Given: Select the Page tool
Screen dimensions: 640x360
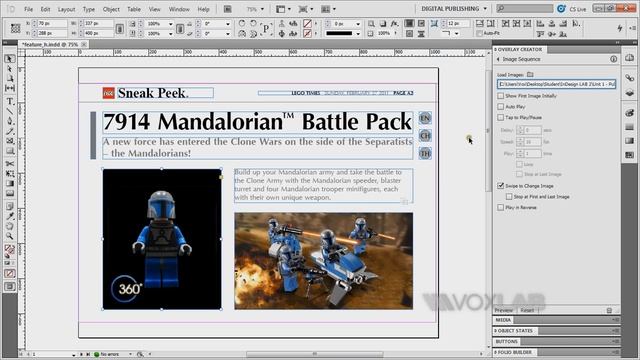Looking at the screenshot, I should pyautogui.click(x=9, y=78).
